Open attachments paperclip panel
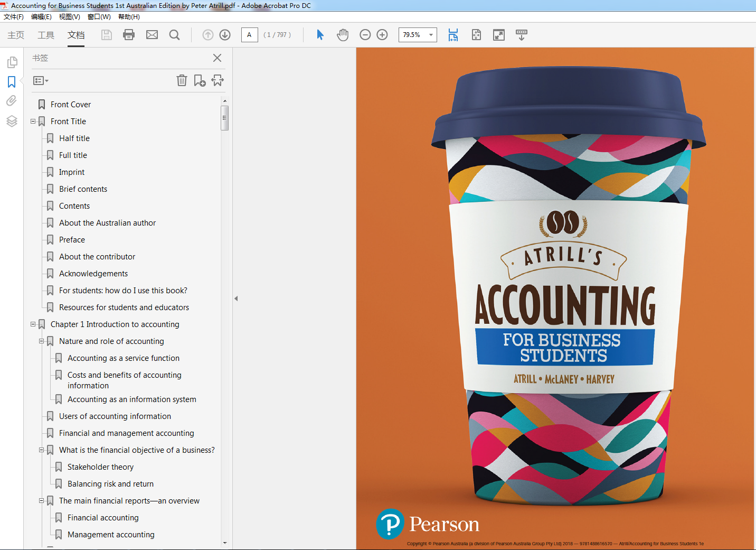Viewport: 756px width, 550px height. (x=12, y=101)
